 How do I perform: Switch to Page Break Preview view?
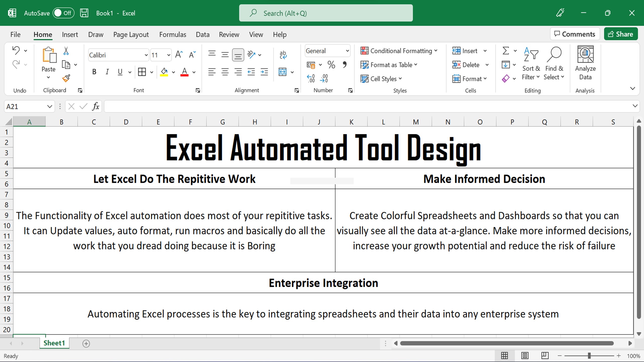(x=545, y=356)
